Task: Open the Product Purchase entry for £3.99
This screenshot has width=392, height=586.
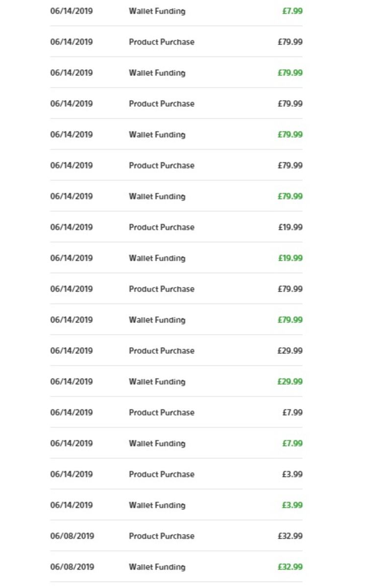Action: 161,474
